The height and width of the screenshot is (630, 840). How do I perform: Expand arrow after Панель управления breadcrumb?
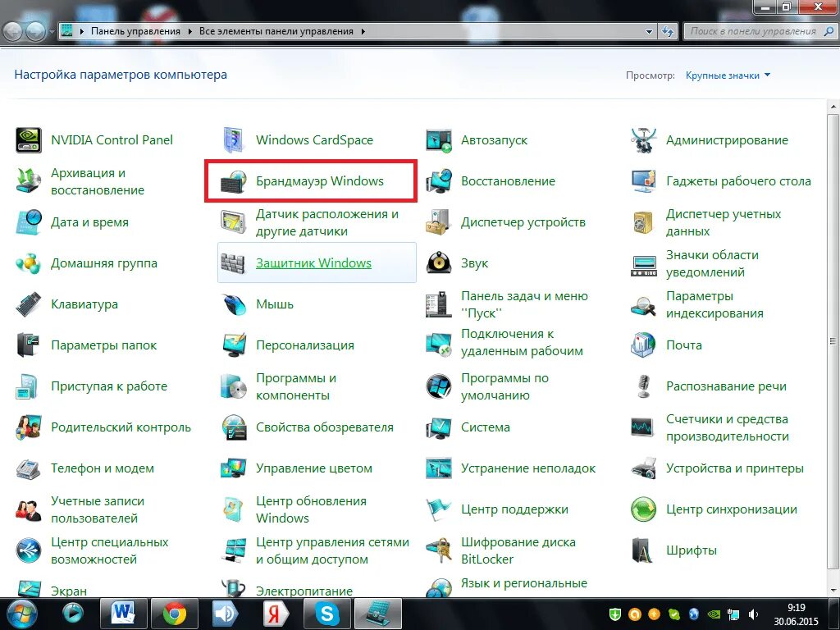pyautogui.click(x=189, y=32)
